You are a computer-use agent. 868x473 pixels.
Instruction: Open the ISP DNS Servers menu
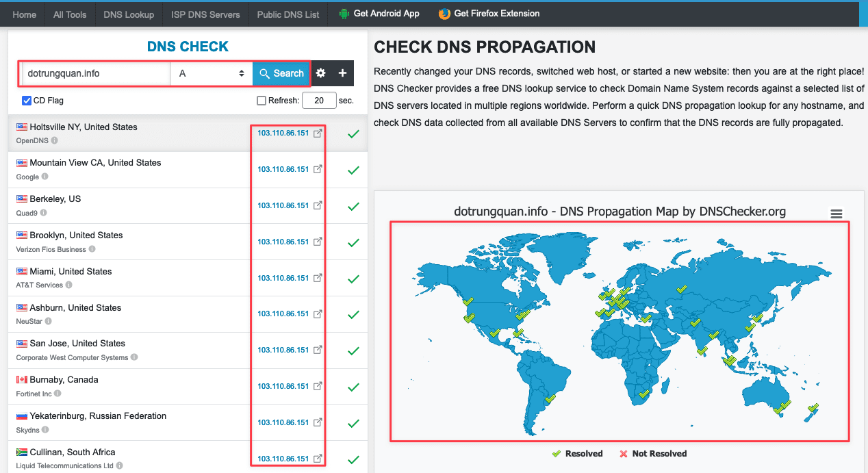205,14
